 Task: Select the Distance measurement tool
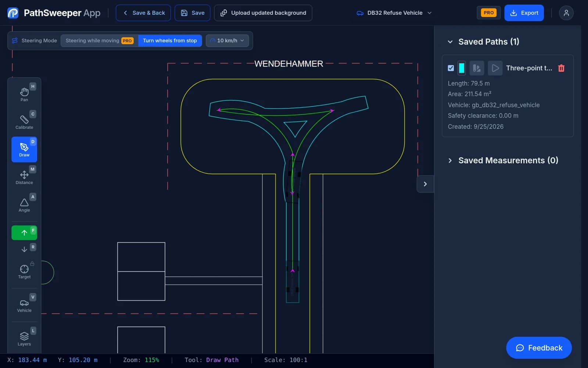click(x=24, y=177)
